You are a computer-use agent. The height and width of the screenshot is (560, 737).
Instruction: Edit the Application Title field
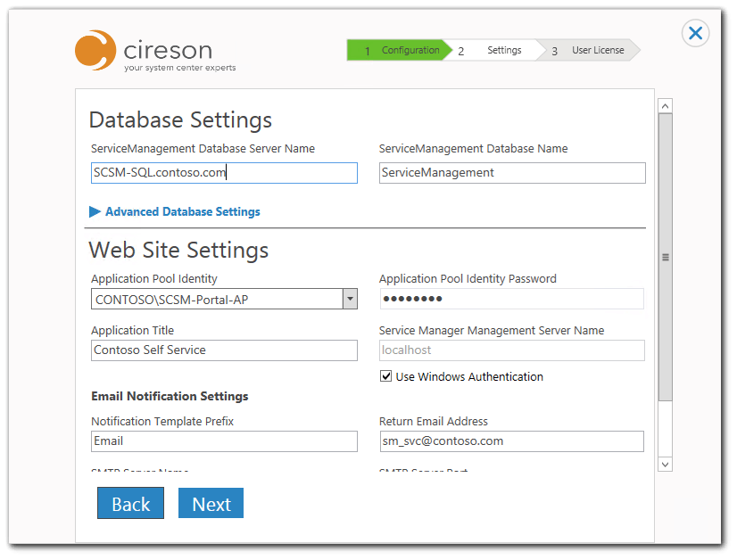pos(224,350)
